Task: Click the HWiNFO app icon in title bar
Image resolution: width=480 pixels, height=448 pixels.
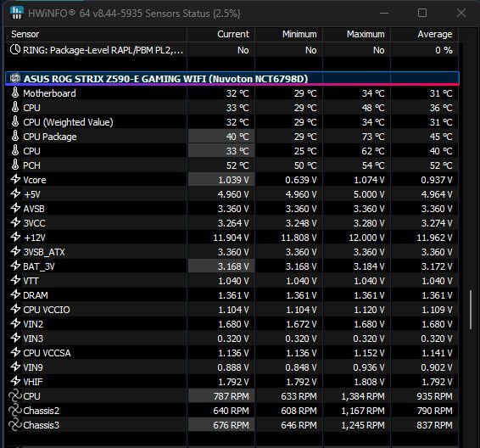Action: point(16,13)
